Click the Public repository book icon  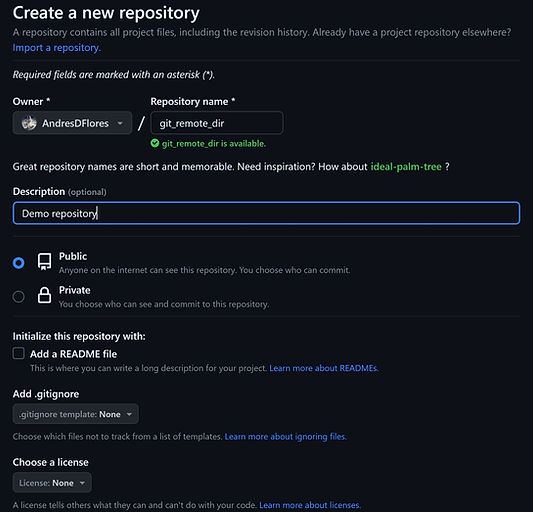45,261
